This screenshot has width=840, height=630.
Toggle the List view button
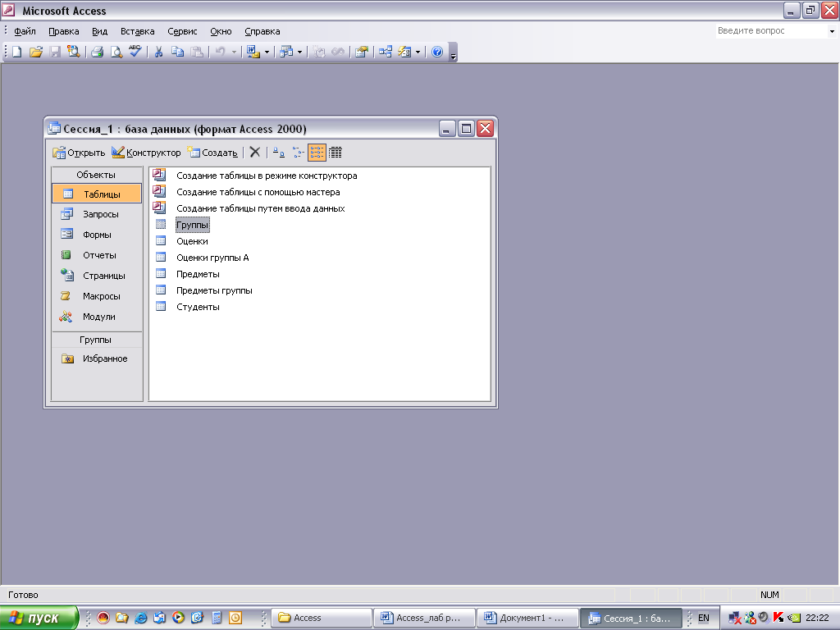[317, 153]
